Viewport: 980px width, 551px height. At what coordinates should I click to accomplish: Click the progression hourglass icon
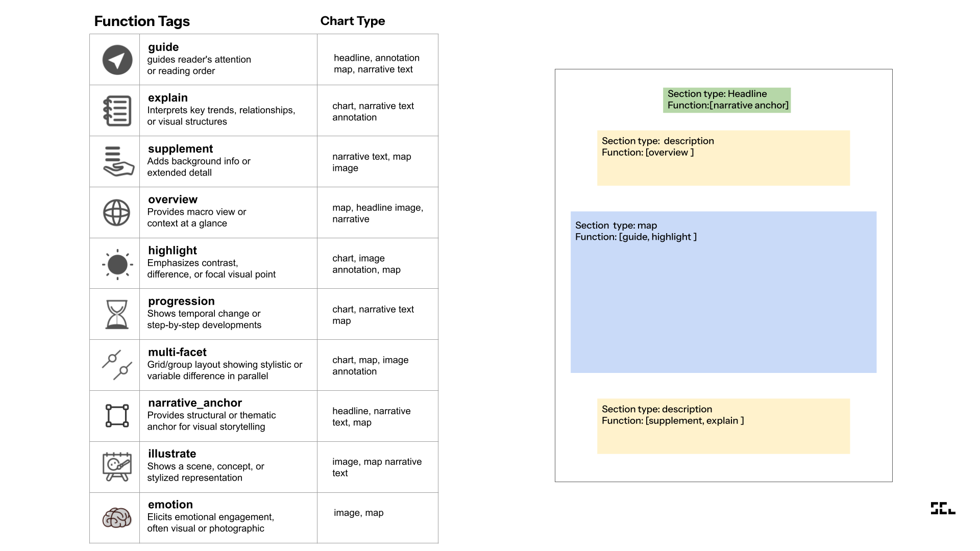coord(117,314)
